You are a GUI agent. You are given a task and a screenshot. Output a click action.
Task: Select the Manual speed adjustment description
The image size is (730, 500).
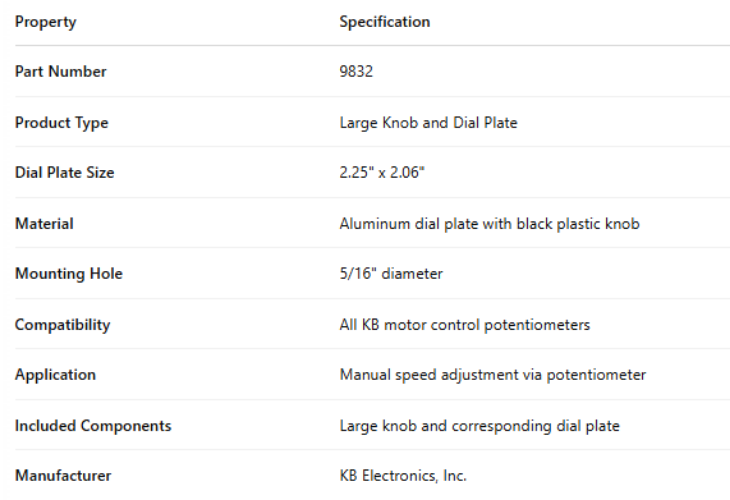492,375
